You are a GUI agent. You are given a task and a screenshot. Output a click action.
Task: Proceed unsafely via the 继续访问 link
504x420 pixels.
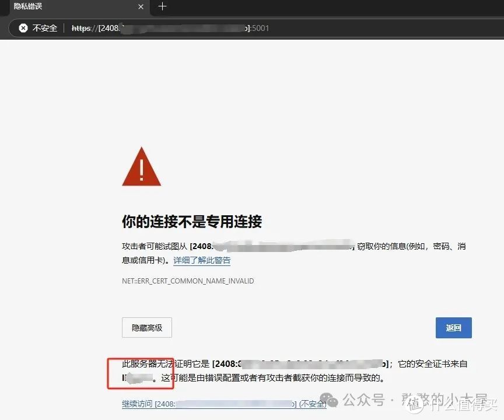[136, 404]
